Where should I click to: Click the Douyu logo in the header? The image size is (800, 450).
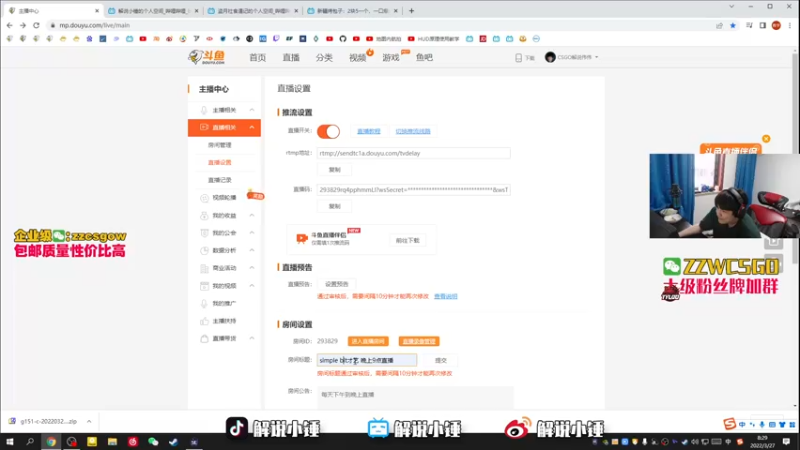pos(207,57)
